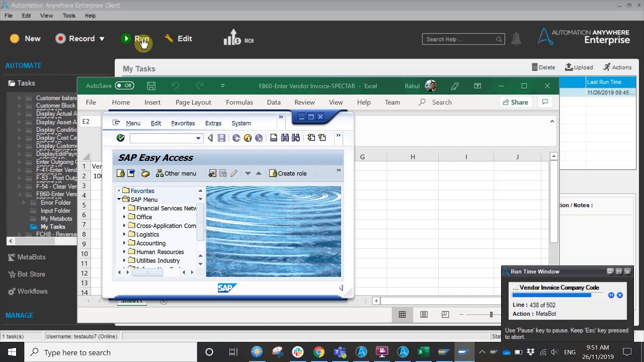Screen dimensions: 644x362
Task: Open Google Chrome from the taskbar
Action: click(x=319, y=352)
